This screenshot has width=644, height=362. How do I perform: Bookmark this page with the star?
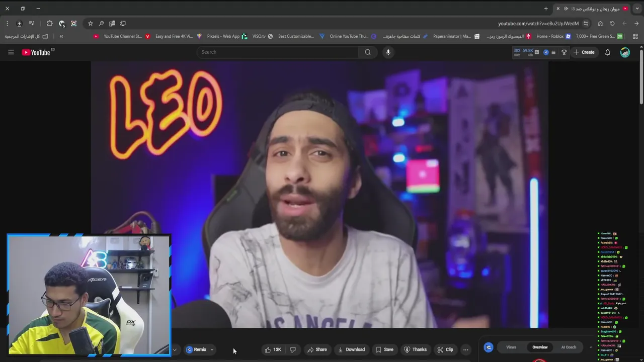90,24
